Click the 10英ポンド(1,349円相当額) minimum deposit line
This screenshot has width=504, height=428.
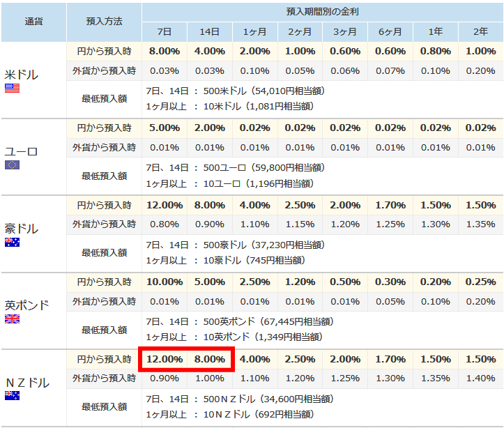234,337
